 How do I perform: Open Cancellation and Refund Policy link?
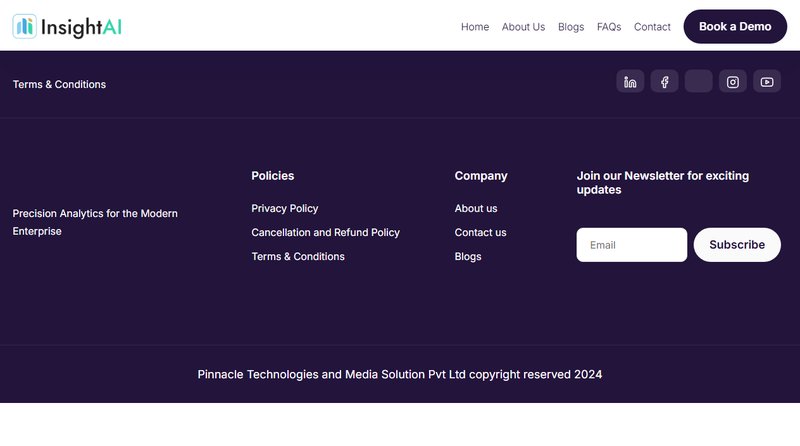[325, 233]
